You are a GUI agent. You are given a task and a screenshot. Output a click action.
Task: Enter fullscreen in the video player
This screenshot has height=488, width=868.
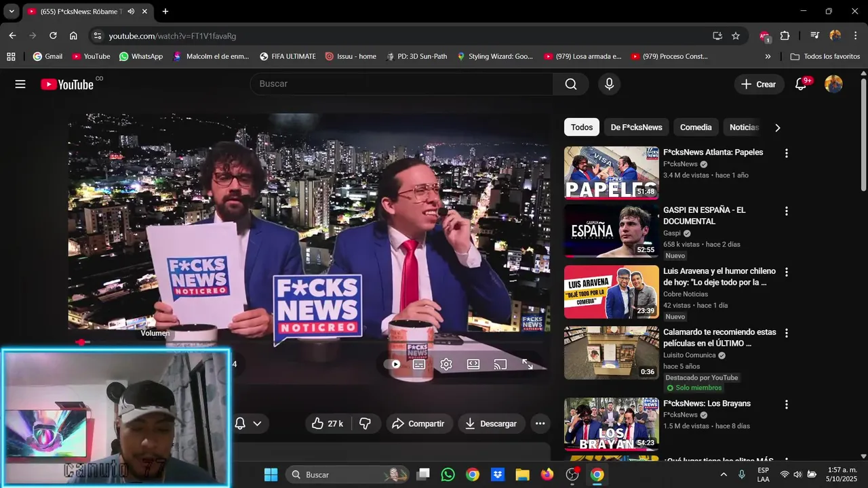tap(528, 364)
